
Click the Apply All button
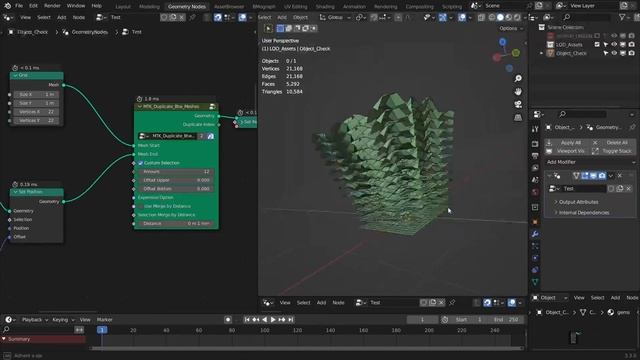point(566,142)
